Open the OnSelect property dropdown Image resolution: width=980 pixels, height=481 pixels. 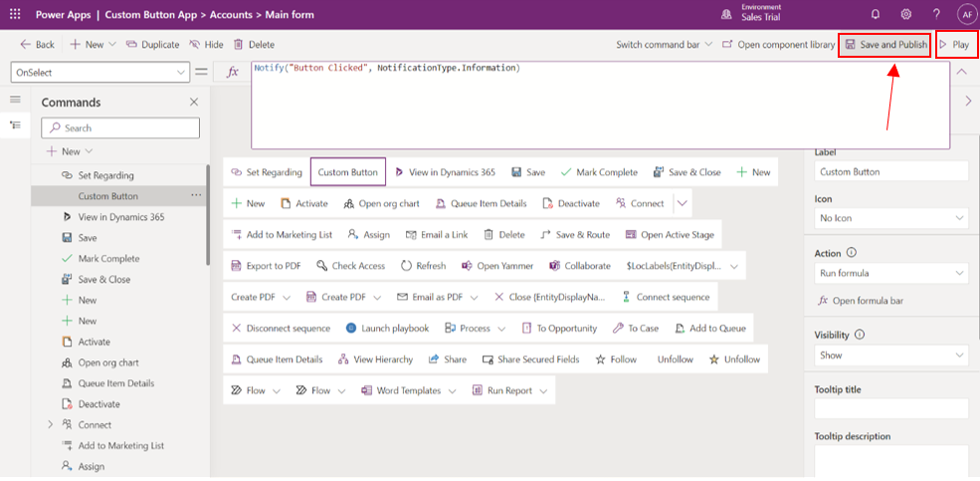[100, 72]
